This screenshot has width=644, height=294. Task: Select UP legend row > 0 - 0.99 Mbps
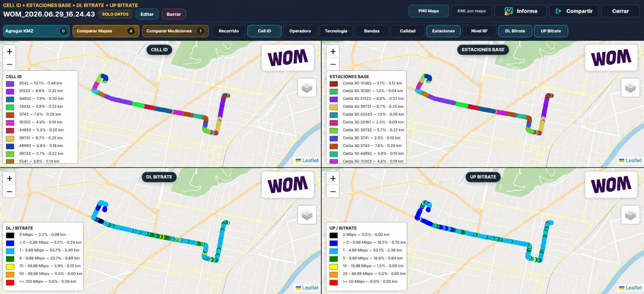[367, 242]
